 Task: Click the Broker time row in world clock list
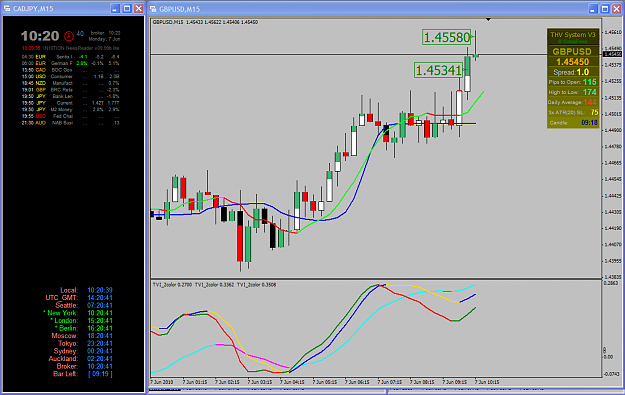point(85,366)
